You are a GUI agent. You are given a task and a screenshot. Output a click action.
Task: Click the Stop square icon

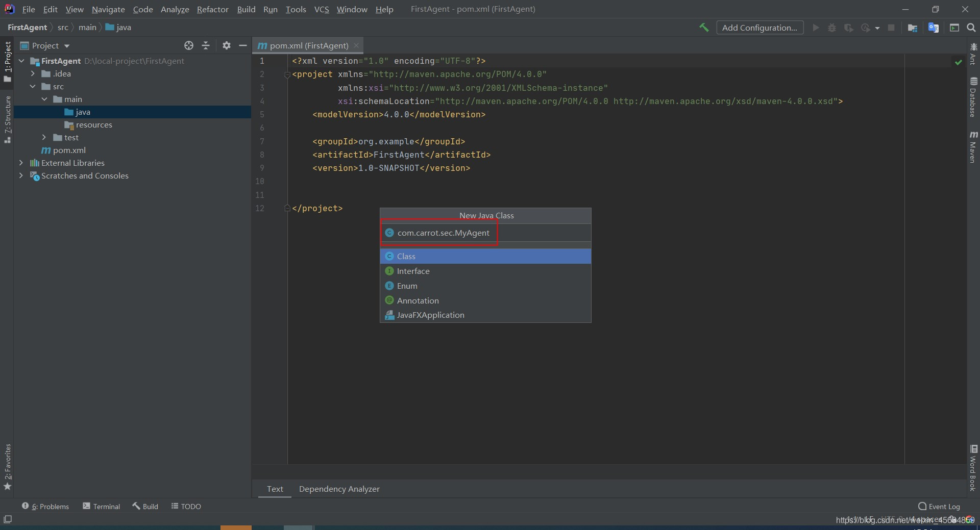(891, 28)
